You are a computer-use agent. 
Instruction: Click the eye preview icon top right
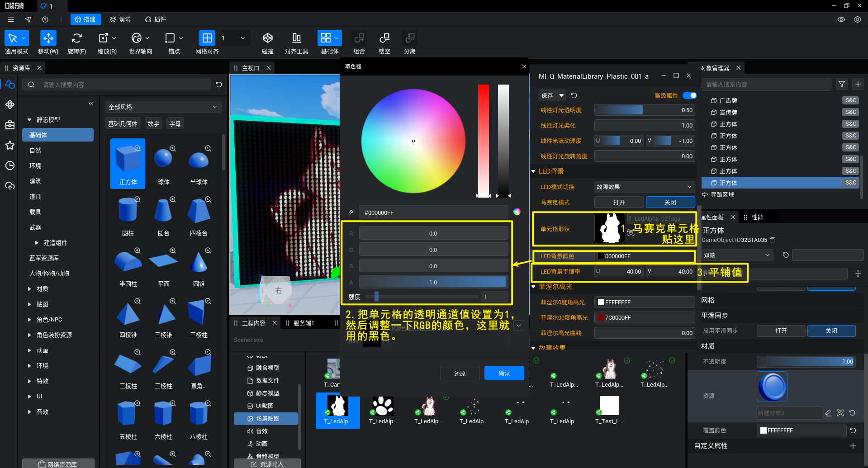point(841,19)
